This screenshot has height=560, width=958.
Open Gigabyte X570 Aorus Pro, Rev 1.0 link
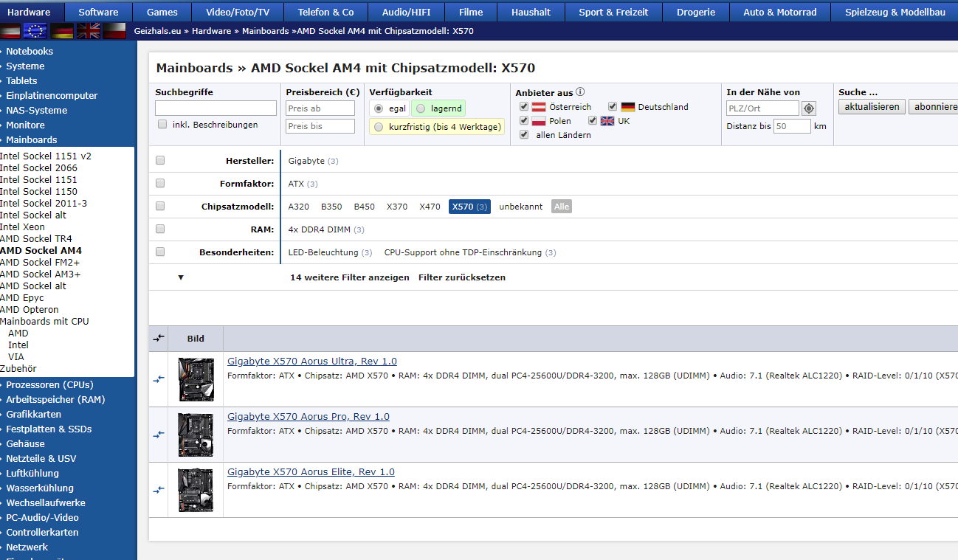click(309, 416)
